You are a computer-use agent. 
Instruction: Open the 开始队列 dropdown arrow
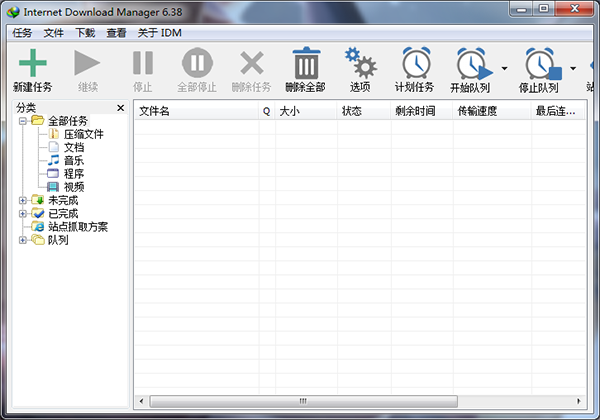[504, 68]
